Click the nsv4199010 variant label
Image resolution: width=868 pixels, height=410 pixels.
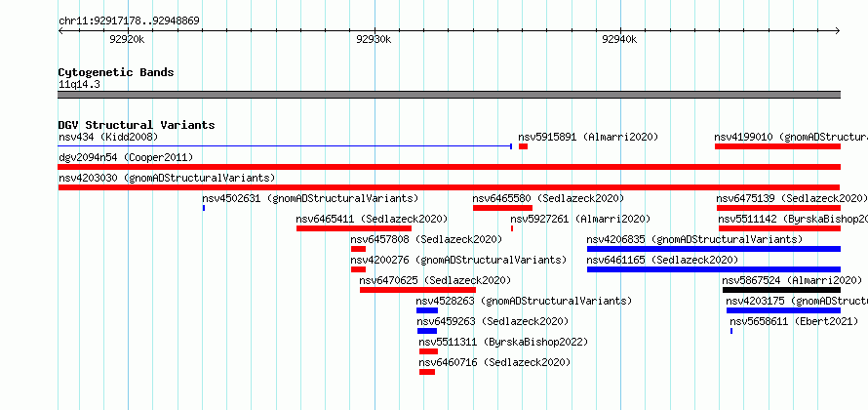(x=791, y=137)
